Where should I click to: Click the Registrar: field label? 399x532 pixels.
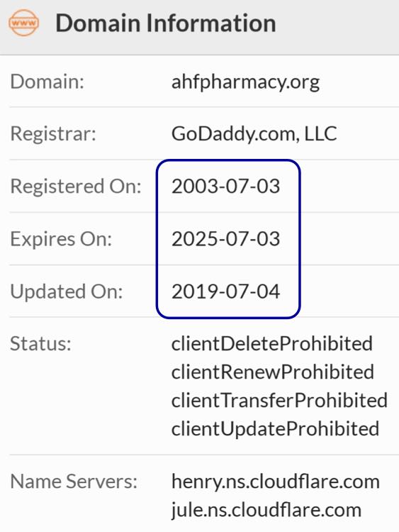tap(53, 133)
